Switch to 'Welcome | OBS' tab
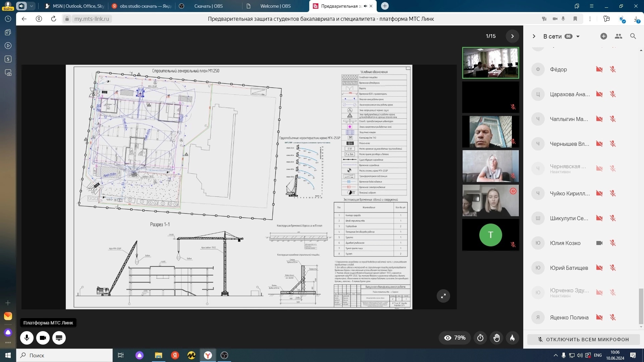644x362 pixels. (275, 6)
